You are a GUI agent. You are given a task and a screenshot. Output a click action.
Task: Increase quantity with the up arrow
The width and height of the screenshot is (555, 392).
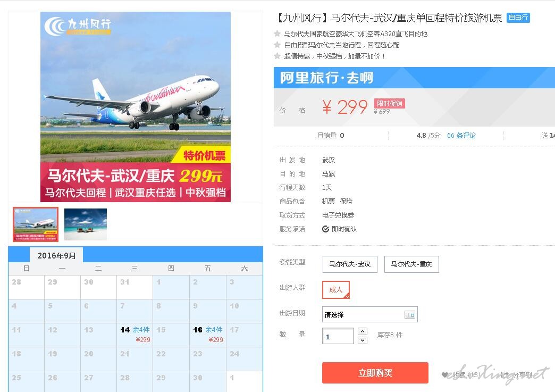(363, 331)
